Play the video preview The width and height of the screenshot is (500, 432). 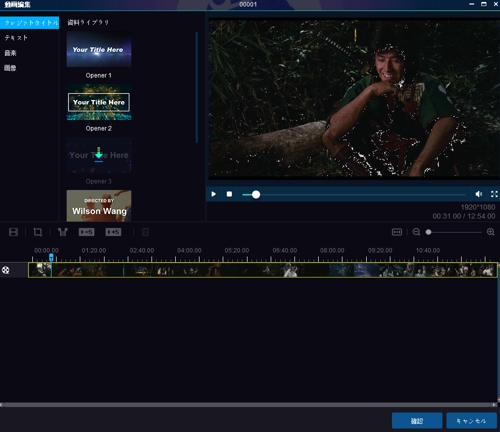coord(213,194)
